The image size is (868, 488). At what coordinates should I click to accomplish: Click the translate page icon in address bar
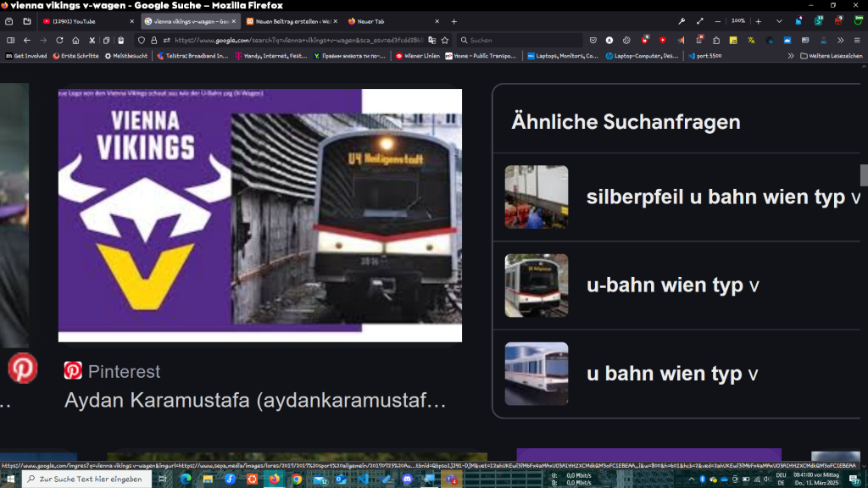coord(431,41)
